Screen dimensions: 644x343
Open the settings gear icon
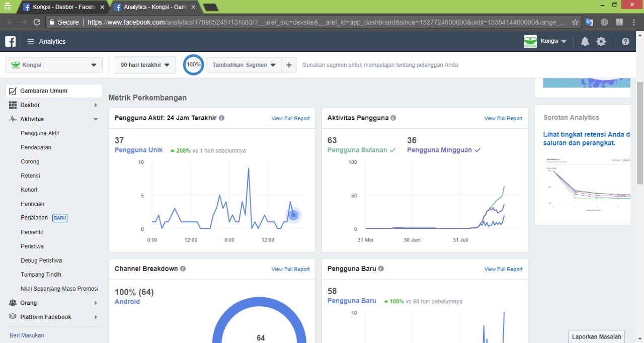pos(601,42)
